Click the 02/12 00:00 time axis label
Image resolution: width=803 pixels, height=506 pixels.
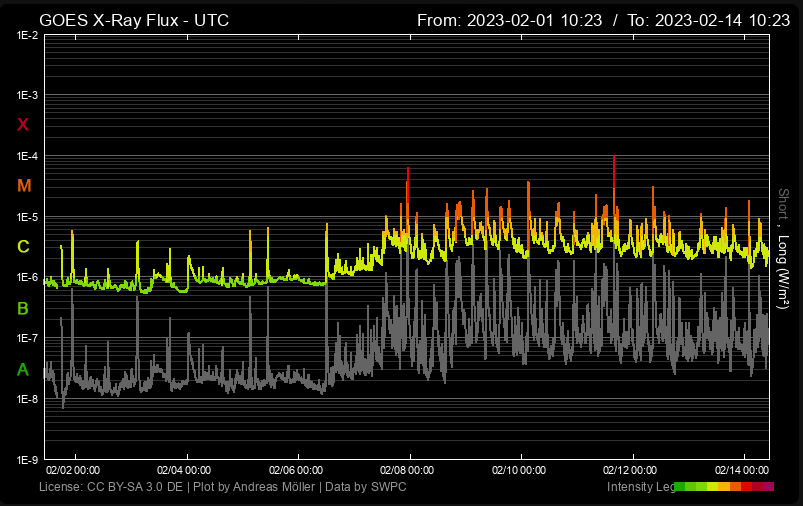click(630, 469)
